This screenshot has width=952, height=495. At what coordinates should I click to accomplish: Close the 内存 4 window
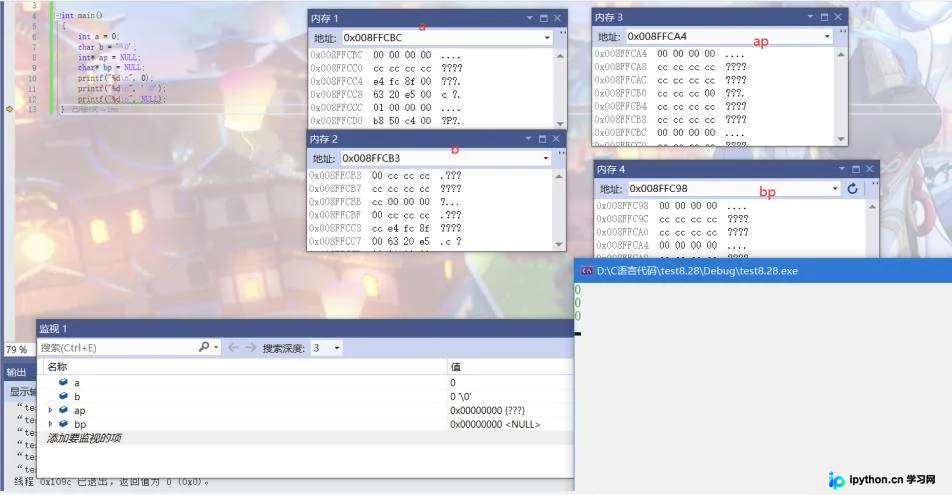click(869, 169)
